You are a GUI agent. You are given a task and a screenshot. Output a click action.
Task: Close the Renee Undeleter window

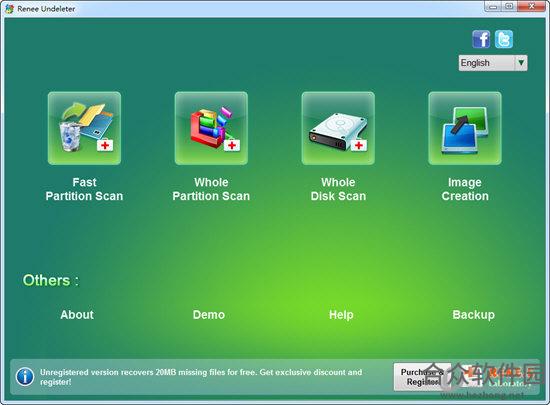531,7
